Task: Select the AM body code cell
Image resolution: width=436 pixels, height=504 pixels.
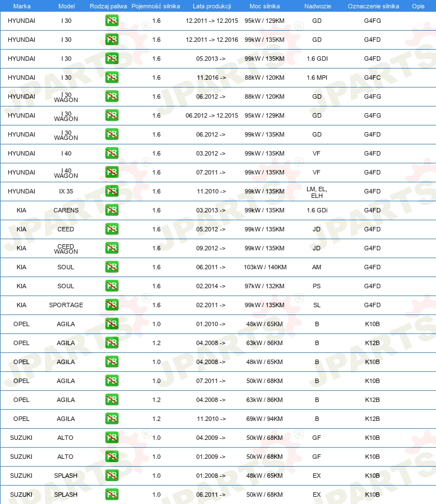Action: pos(317,267)
